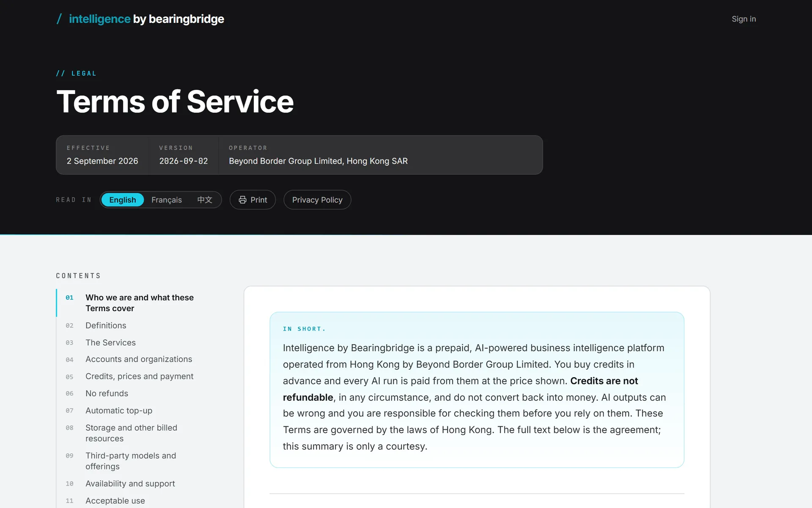
Task: Open the intelligence by bearingbridge home logo
Action: click(x=140, y=19)
